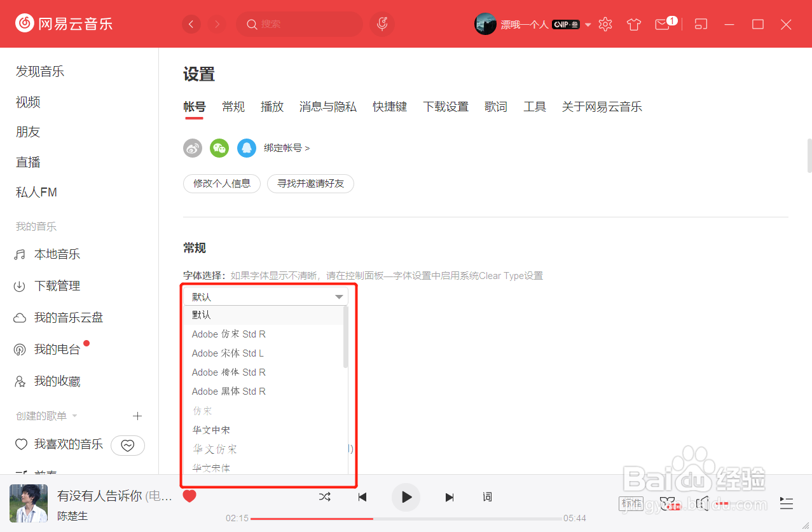The width and height of the screenshot is (812, 532).
Task: Select font 华文中宋 in list
Action: pos(263,430)
